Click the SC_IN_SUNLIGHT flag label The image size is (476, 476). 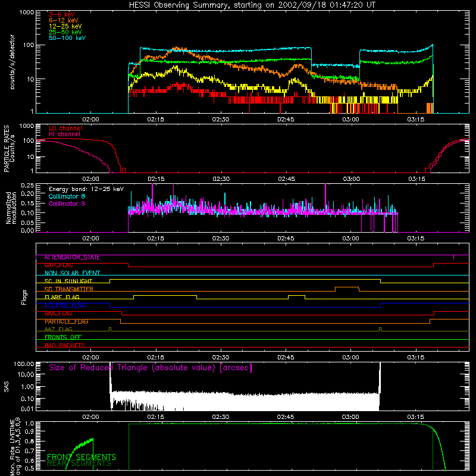tap(68, 281)
